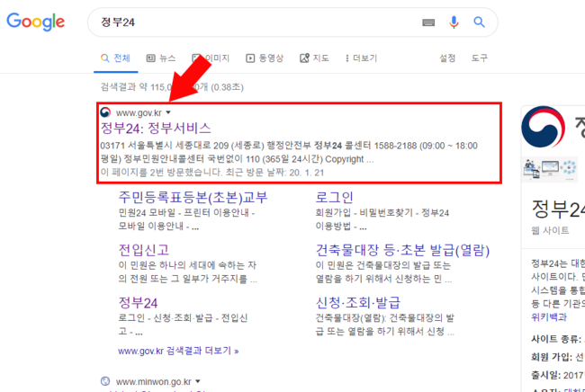This screenshot has width=585, height=392.
Task: Open the purple 정부24 sitelink
Action: (x=138, y=303)
